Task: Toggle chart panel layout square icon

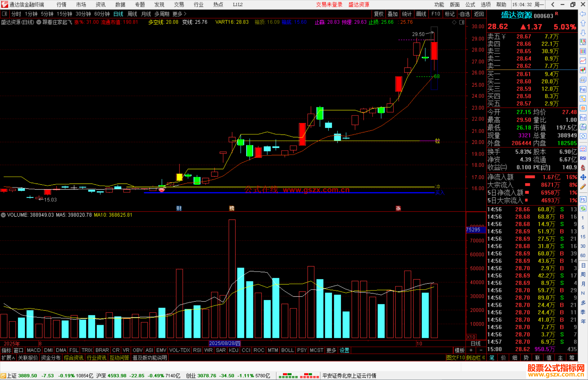Action: pyautogui.click(x=462, y=22)
